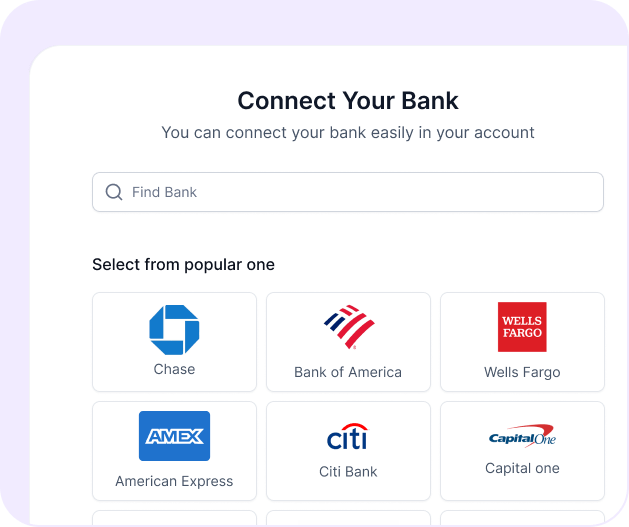The image size is (629, 527).
Task: Click the Connect Your Bank heading
Action: tap(348, 100)
